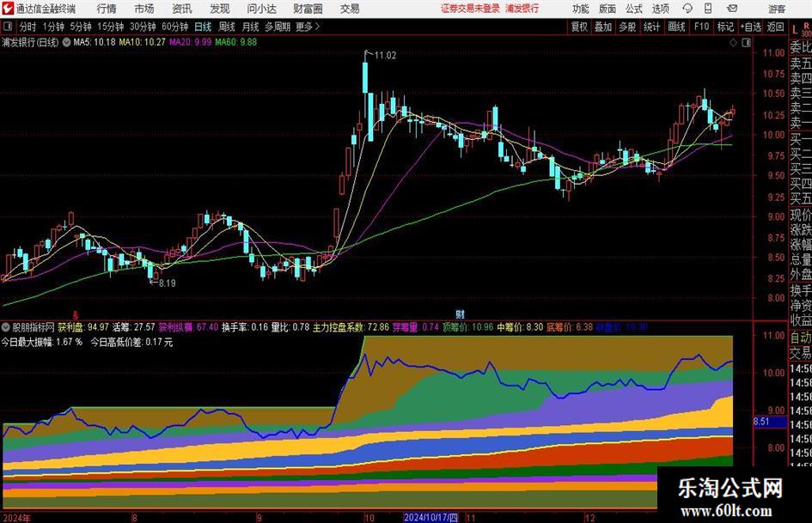This screenshot has width=812, height=523.
Task: Click the 2024/10/17/四 date marker
Action: tap(430, 517)
